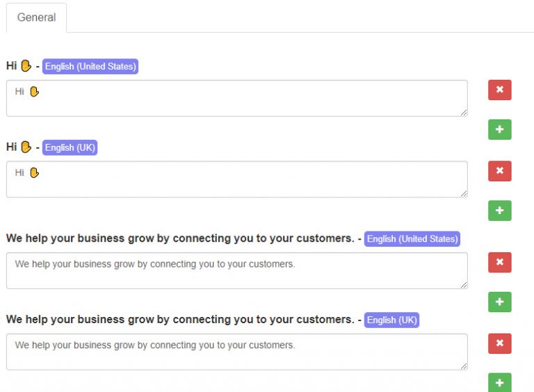Edit business grow text for English (UK)
534x392 pixels.
(236, 352)
